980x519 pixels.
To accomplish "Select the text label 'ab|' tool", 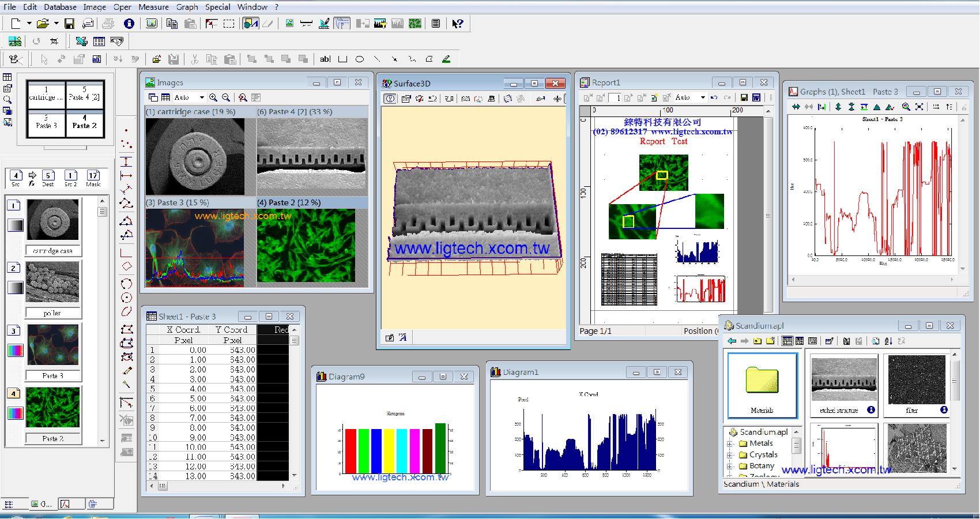I will pos(325,59).
